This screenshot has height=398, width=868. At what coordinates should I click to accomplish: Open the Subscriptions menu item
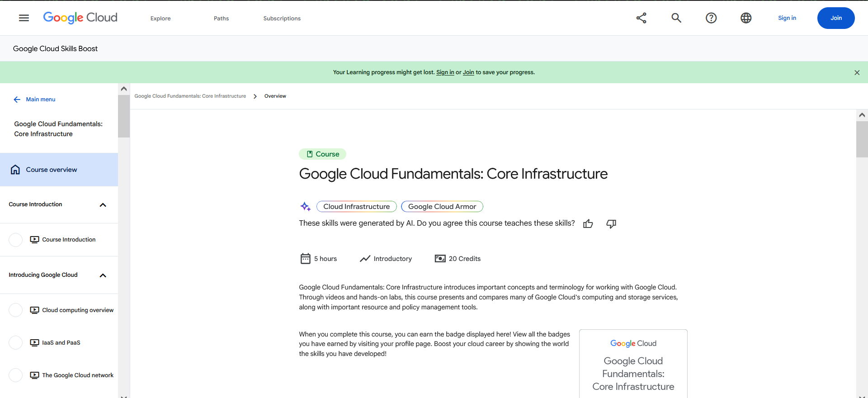point(282,19)
